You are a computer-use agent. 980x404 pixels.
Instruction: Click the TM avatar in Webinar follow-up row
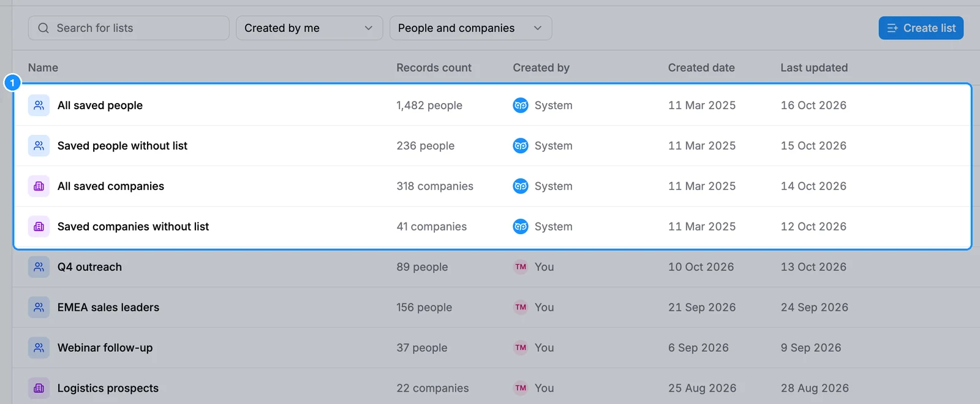(x=521, y=348)
